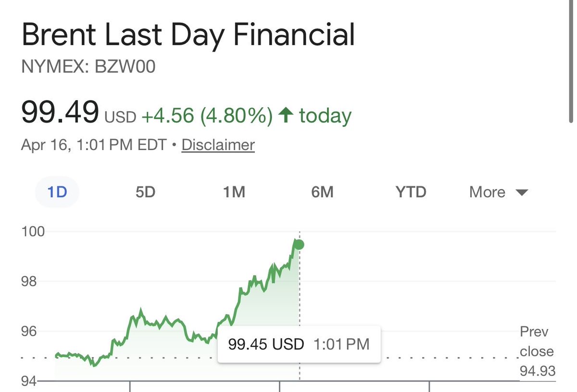This screenshot has width=577, height=392.
Task: Click the green up arrow icon
Action: point(286,115)
